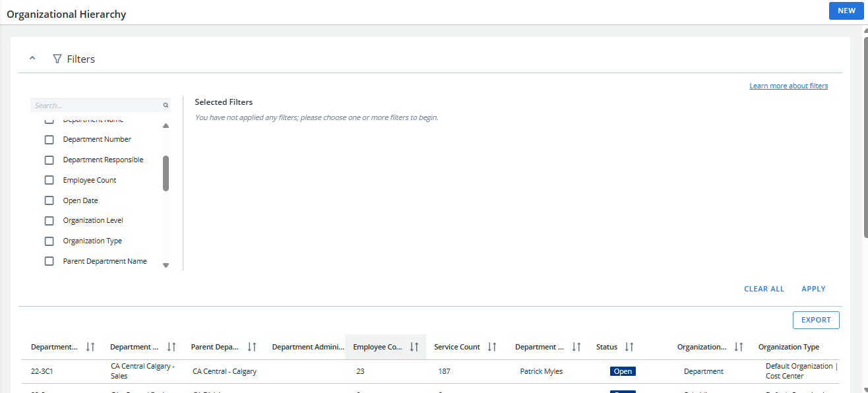The height and width of the screenshot is (393, 868).
Task: Click the EXPORT button
Action: click(816, 320)
